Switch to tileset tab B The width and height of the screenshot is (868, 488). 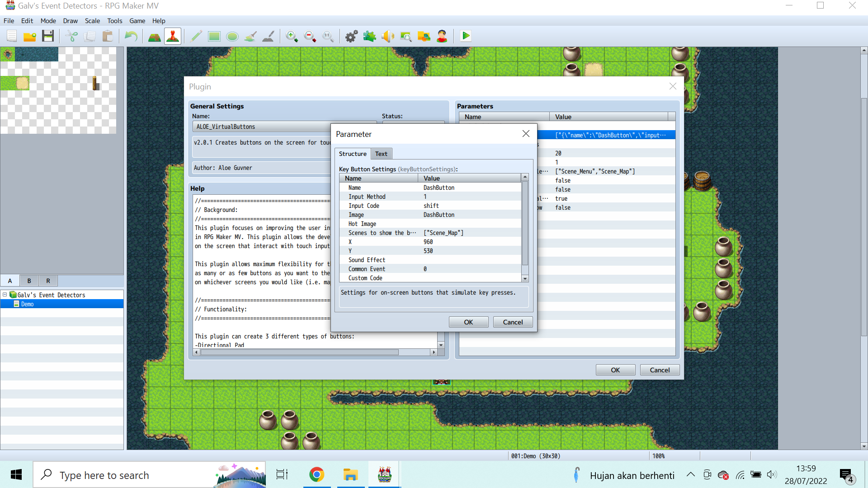coord(29,281)
